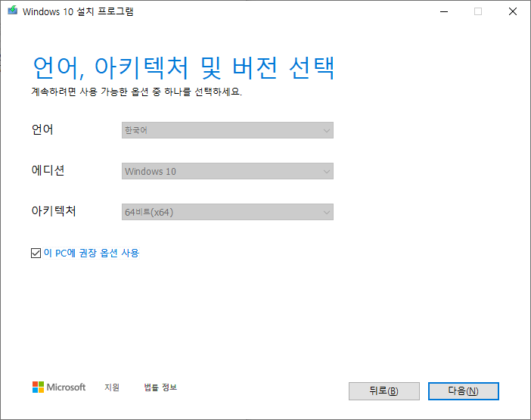Click the Windows 10 setup title bar icon
The width and height of the screenshot is (531, 420).
pos(13,11)
